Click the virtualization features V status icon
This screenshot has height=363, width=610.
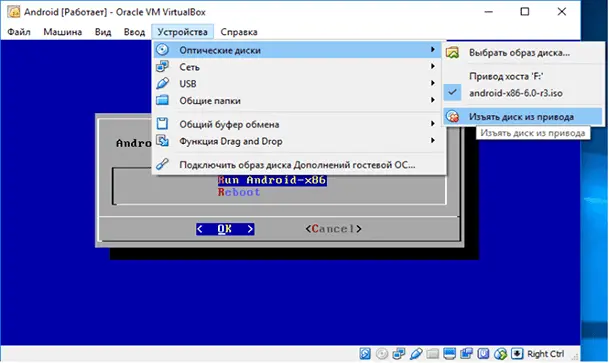tap(483, 353)
